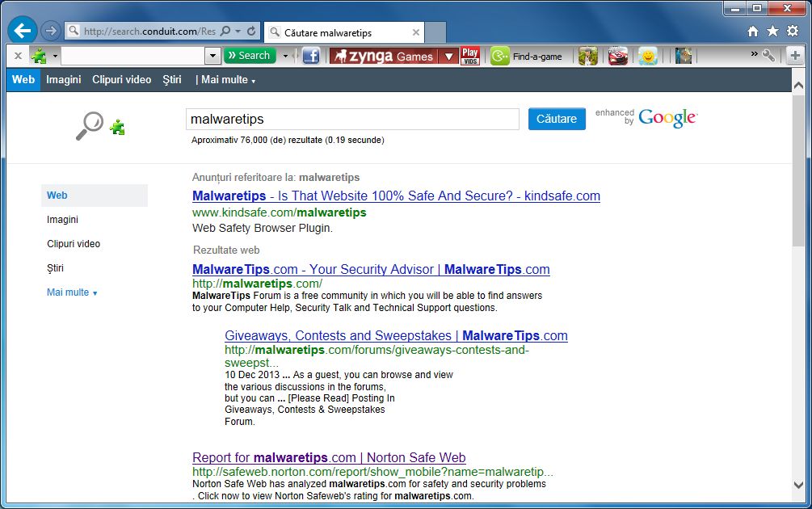The image size is (812, 509).
Task: Select Imagini in left sidebar
Action: coord(62,220)
